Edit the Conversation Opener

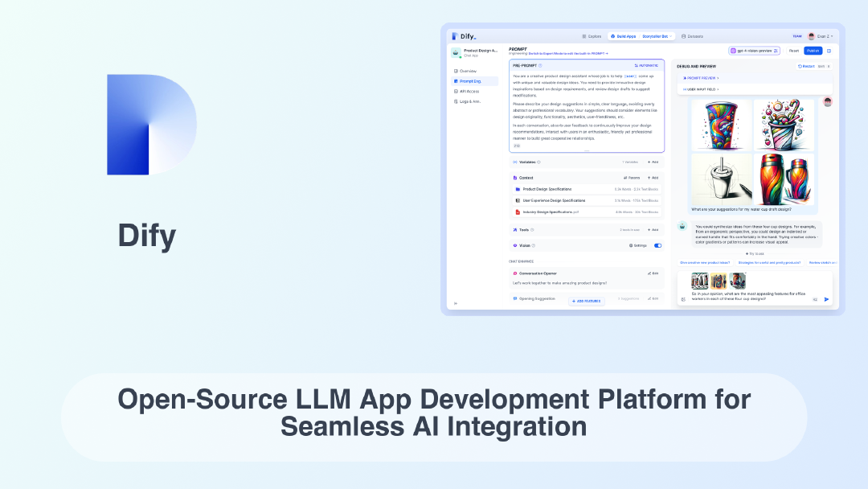click(653, 273)
